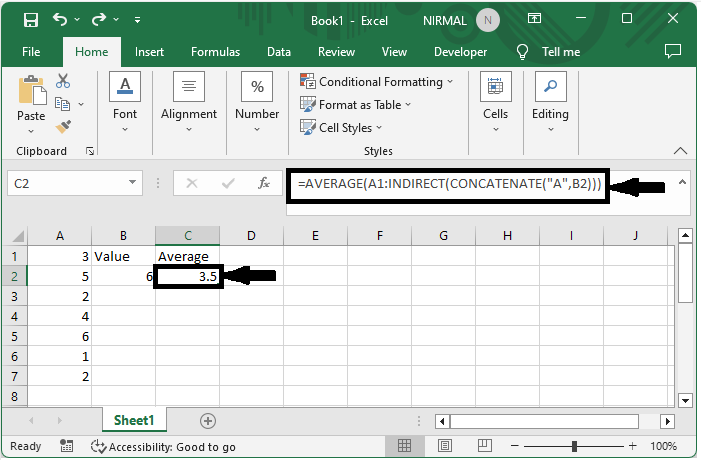The width and height of the screenshot is (701, 460).
Task: Select the Value cell in B1
Action: 123,257
